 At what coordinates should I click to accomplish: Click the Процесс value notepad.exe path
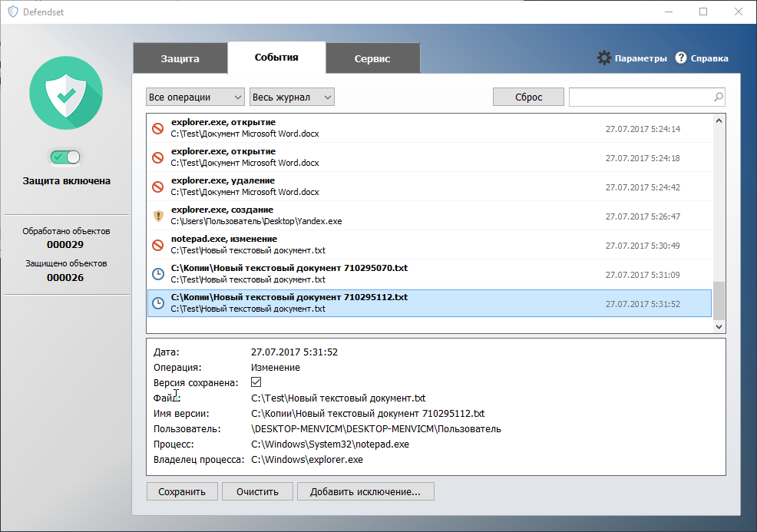[329, 444]
